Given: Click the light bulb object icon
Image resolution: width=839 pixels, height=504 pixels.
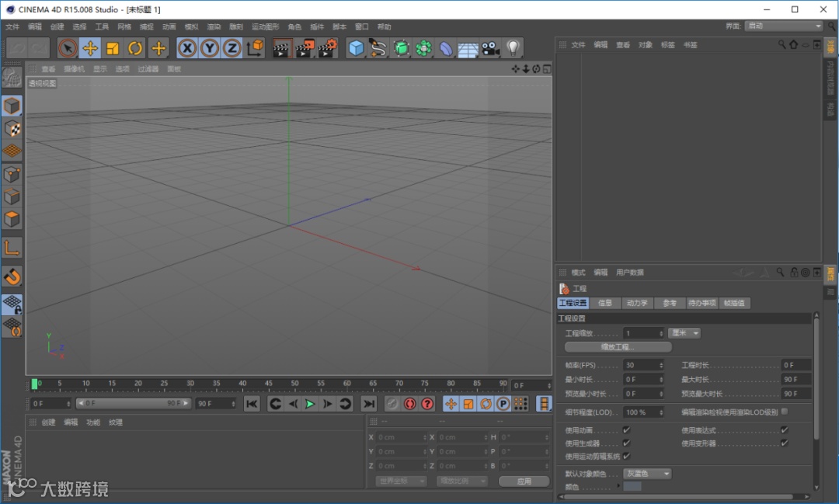Looking at the screenshot, I should click(512, 48).
